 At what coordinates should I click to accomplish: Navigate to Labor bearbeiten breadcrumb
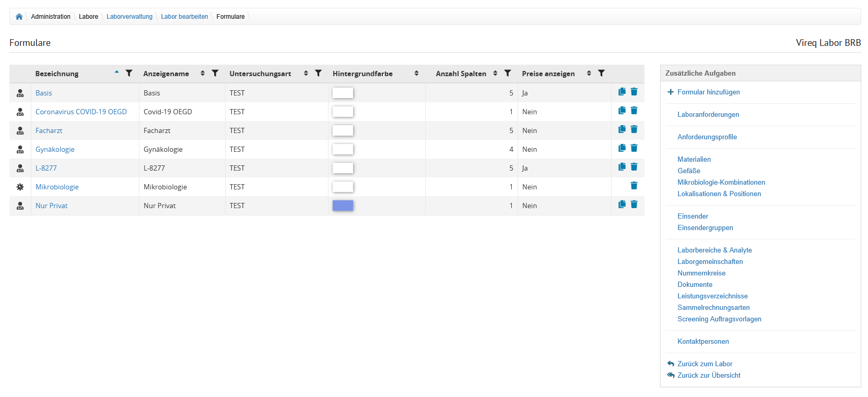point(184,17)
